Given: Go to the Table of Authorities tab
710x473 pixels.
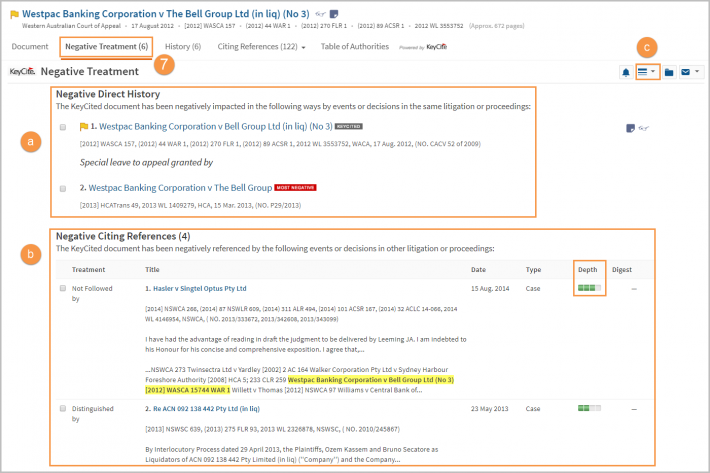Looking at the screenshot, I should tap(355, 47).
